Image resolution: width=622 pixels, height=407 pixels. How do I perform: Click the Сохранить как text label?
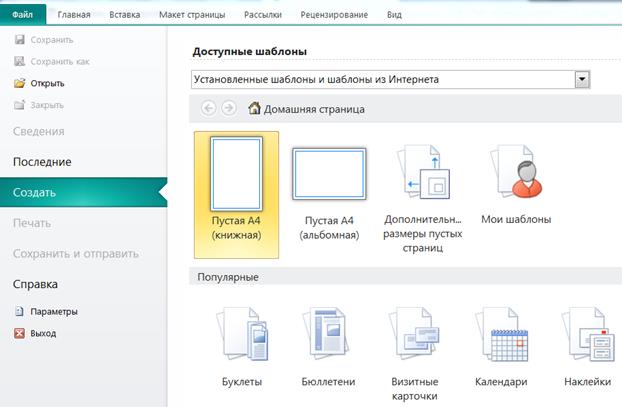[x=60, y=61]
